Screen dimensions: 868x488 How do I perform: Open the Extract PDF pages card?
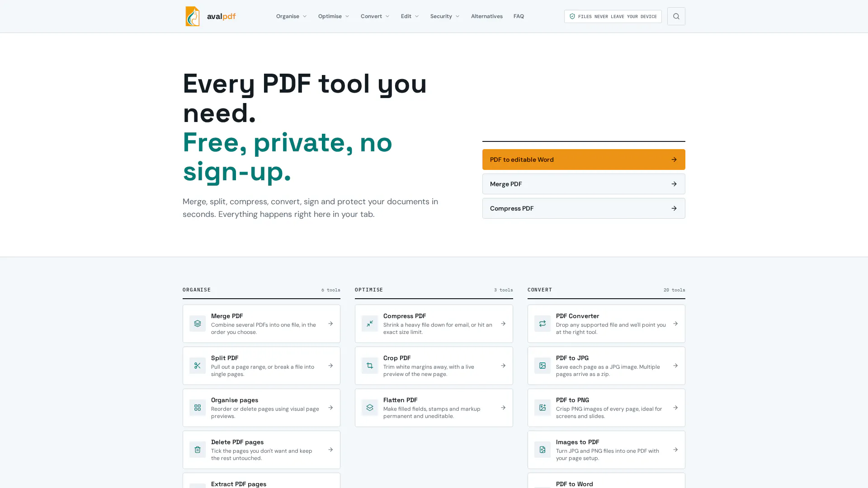(261, 480)
